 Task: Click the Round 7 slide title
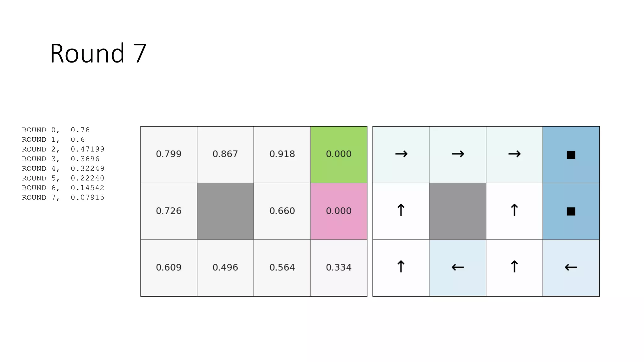click(x=98, y=53)
